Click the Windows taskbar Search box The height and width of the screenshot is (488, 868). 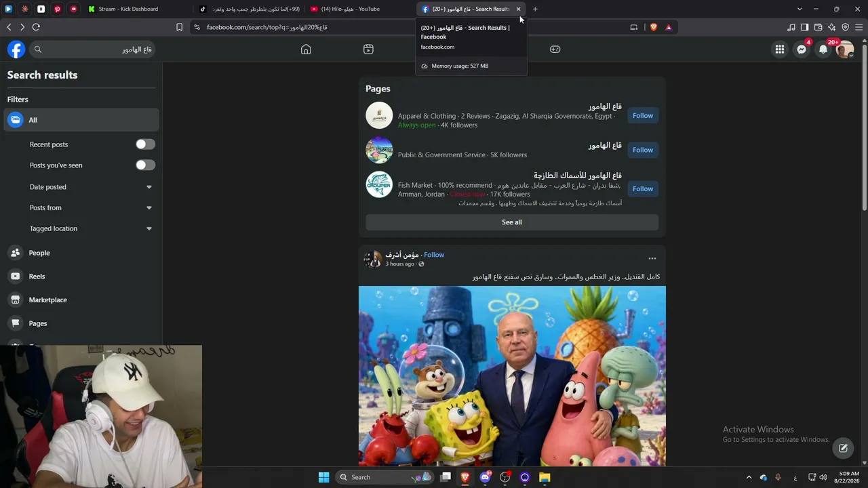(x=385, y=477)
